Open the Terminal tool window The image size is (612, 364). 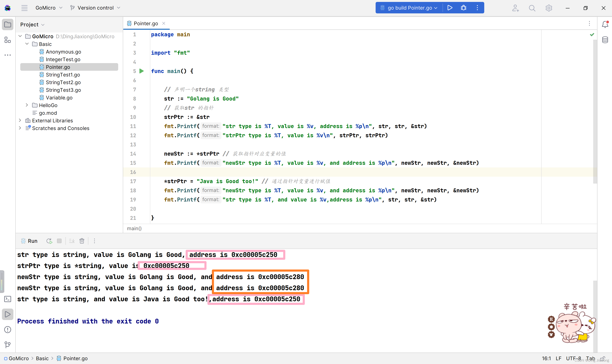(x=8, y=299)
